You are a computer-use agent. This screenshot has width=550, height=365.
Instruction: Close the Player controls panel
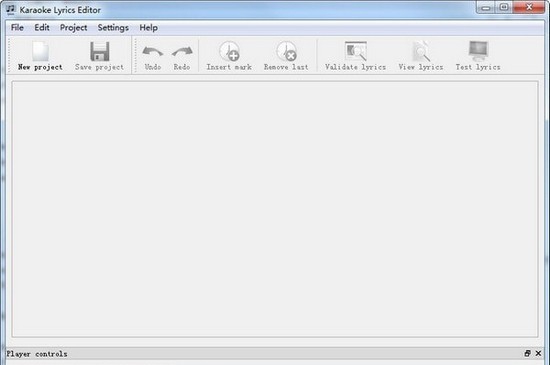tap(538, 353)
